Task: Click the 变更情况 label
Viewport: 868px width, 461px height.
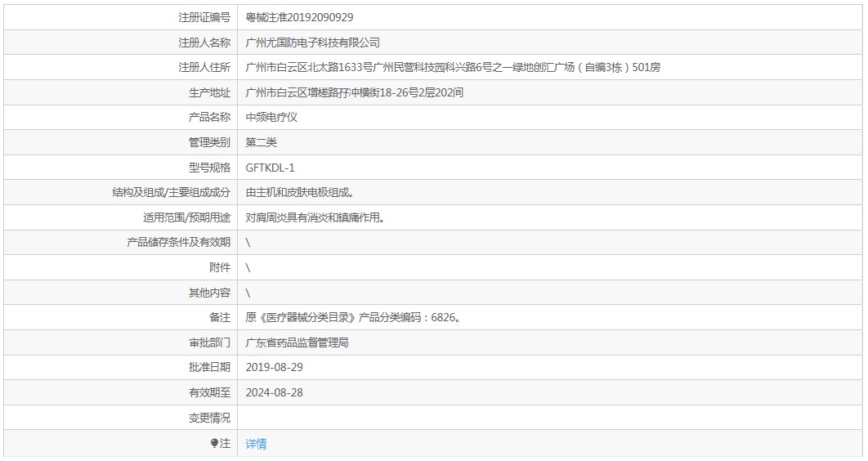Action: [x=209, y=418]
